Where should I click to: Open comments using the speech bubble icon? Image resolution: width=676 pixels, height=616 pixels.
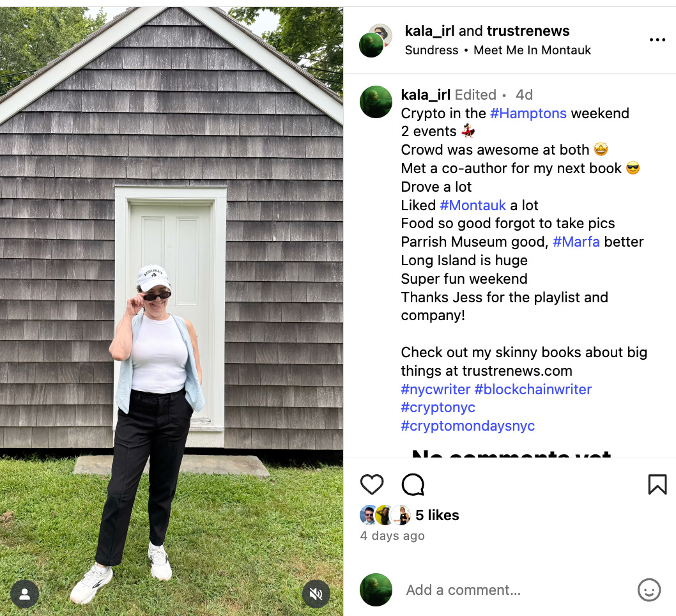tap(413, 484)
